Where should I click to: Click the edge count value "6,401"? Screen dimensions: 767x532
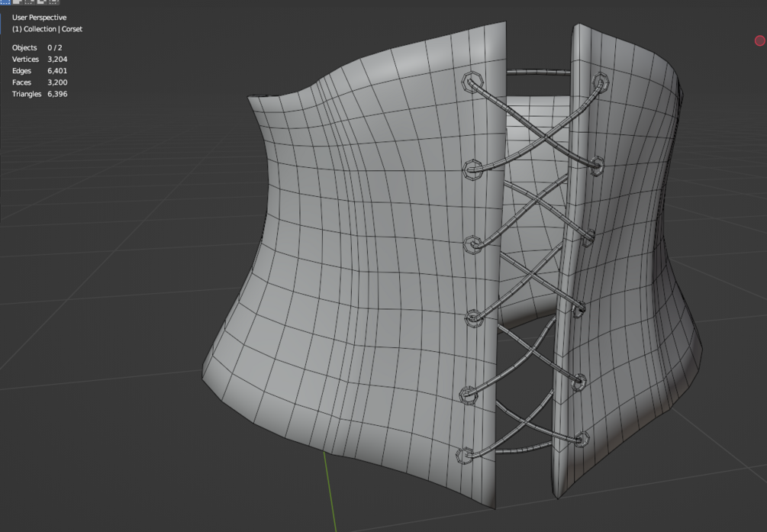point(57,71)
